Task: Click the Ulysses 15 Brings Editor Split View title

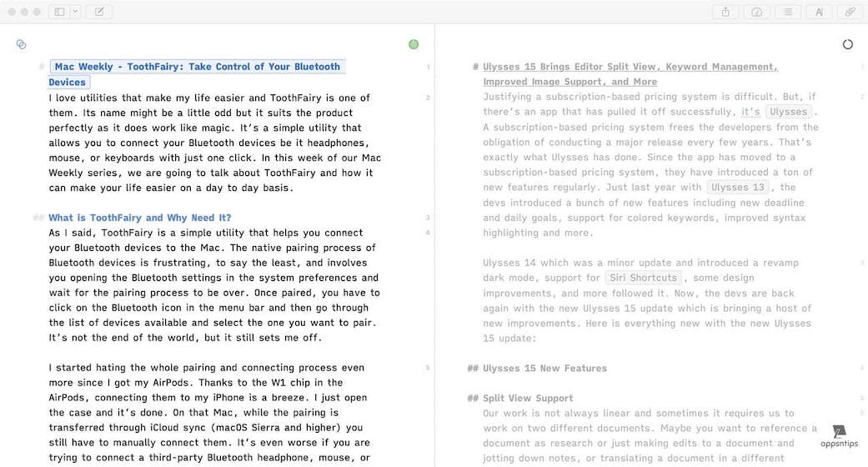Action: point(630,67)
